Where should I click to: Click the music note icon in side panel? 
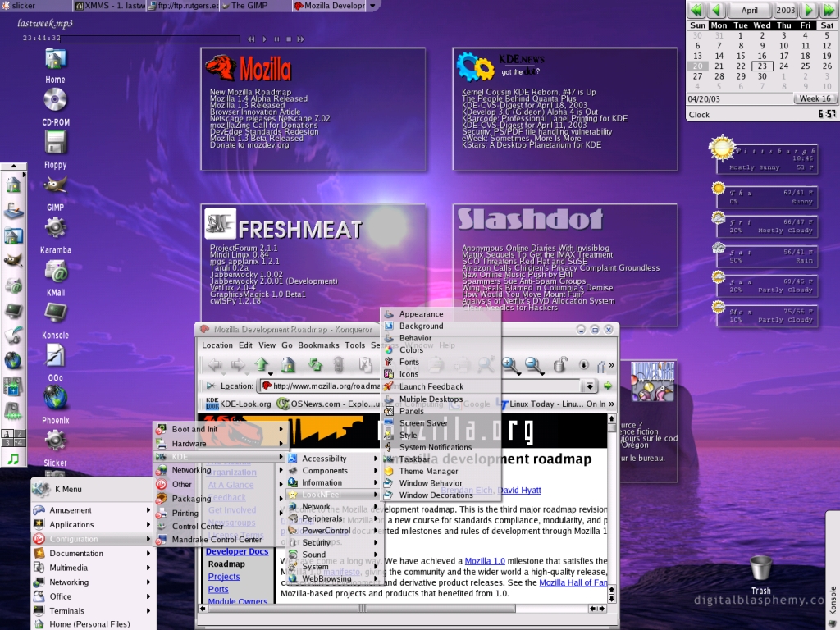(13, 459)
